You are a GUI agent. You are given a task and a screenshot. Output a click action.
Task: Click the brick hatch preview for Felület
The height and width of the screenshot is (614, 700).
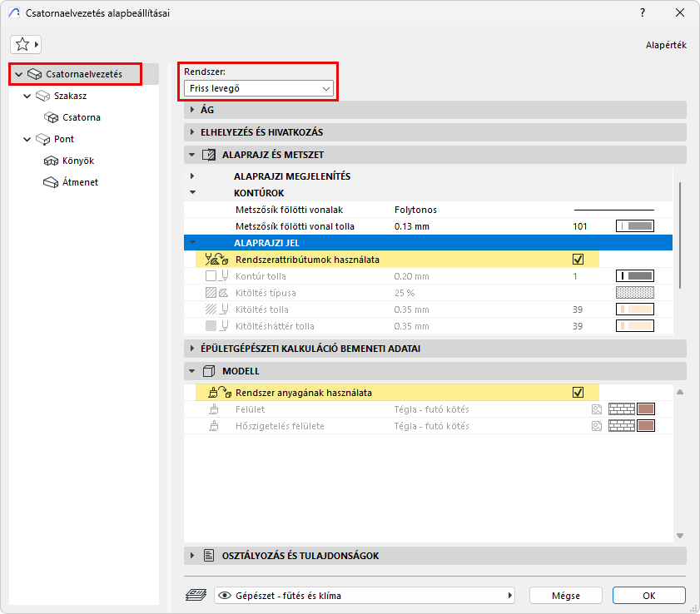(622, 409)
